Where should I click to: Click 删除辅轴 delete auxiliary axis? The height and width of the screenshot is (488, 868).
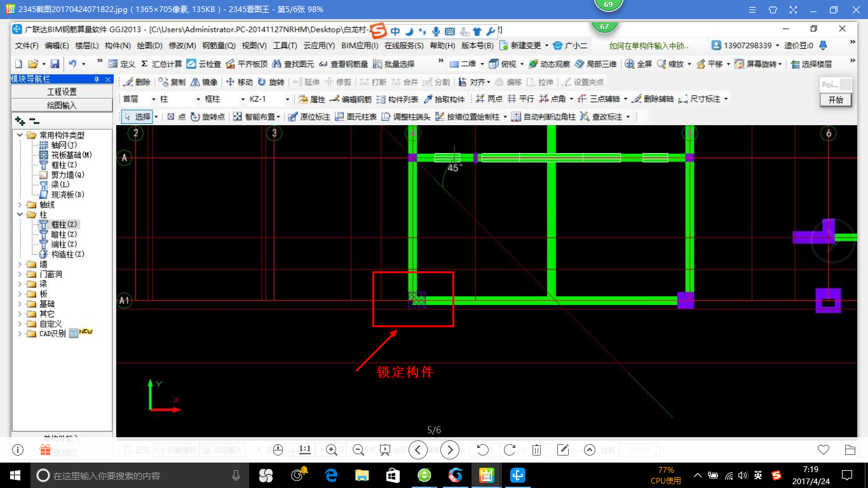[x=653, y=99]
